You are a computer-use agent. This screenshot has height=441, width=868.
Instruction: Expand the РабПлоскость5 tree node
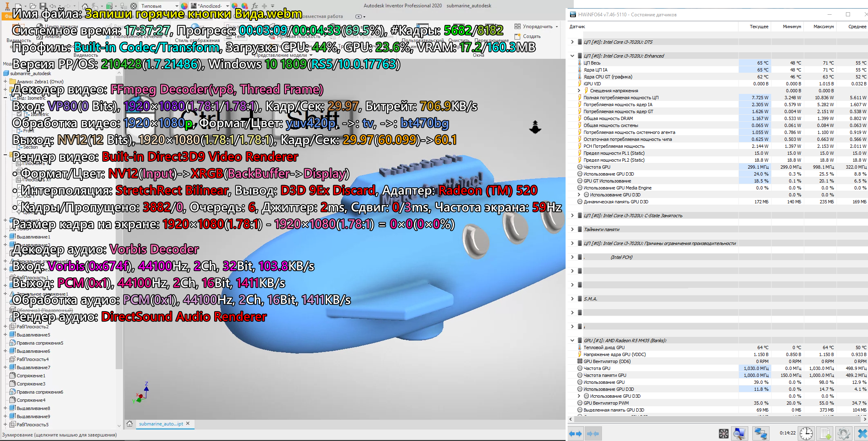[5, 424]
